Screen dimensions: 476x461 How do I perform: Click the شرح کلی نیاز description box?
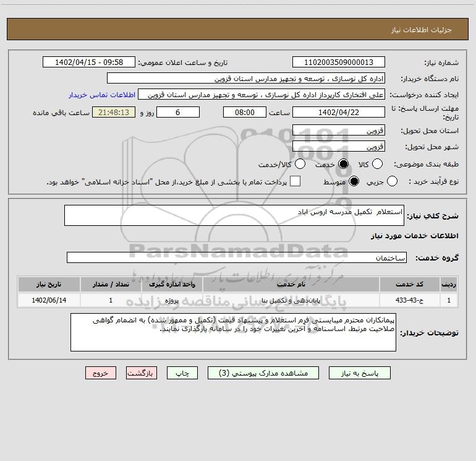(234, 215)
